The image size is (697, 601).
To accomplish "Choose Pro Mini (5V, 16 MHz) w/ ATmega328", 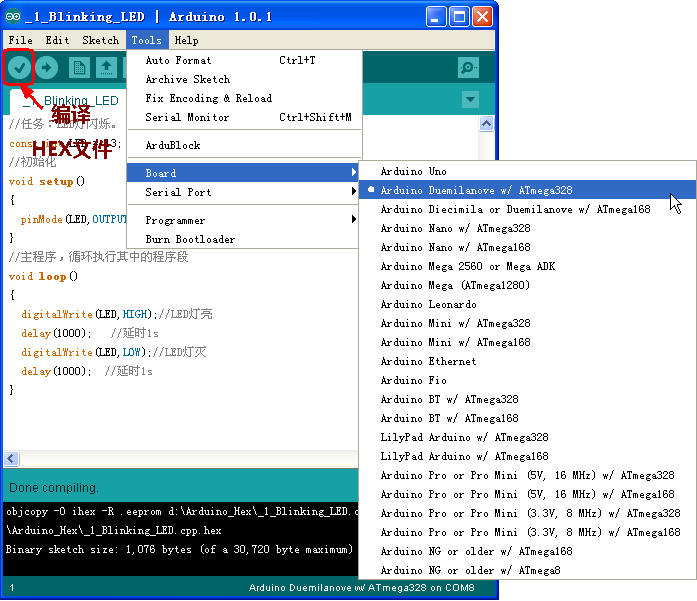I will [527, 475].
